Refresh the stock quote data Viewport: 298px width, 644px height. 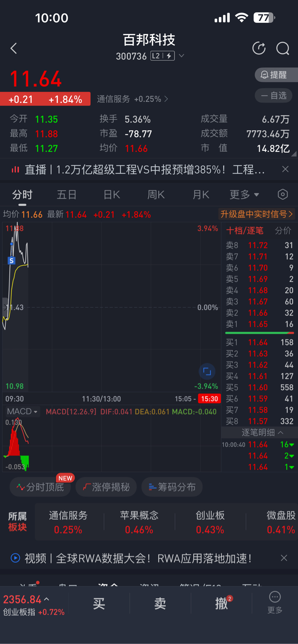(x=259, y=48)
